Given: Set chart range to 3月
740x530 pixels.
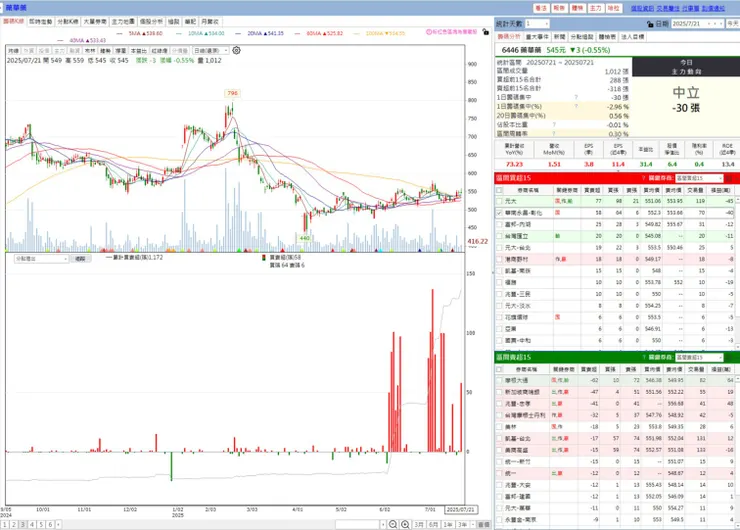Looking at the screenshot, I should click(419, 524).
